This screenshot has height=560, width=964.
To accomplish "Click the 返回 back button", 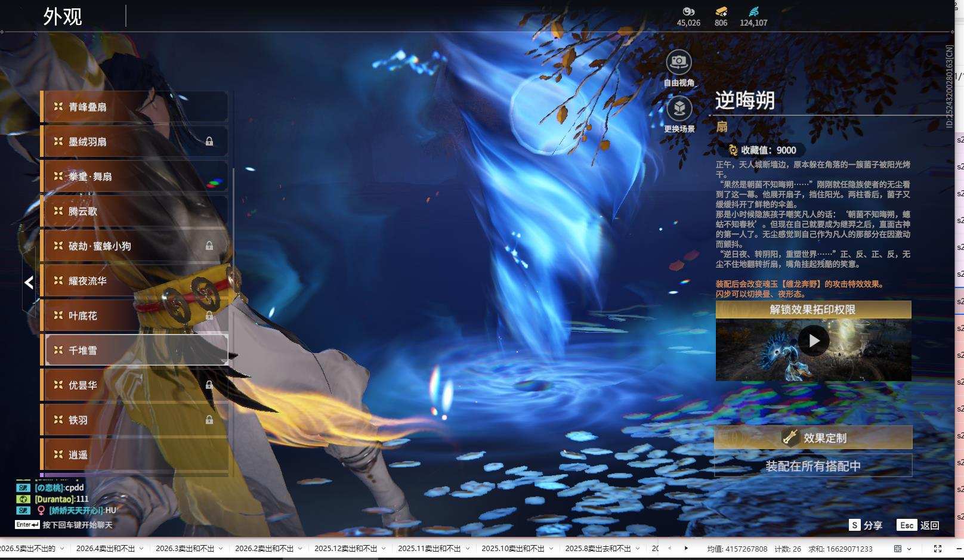I will [x=918, y=525].
